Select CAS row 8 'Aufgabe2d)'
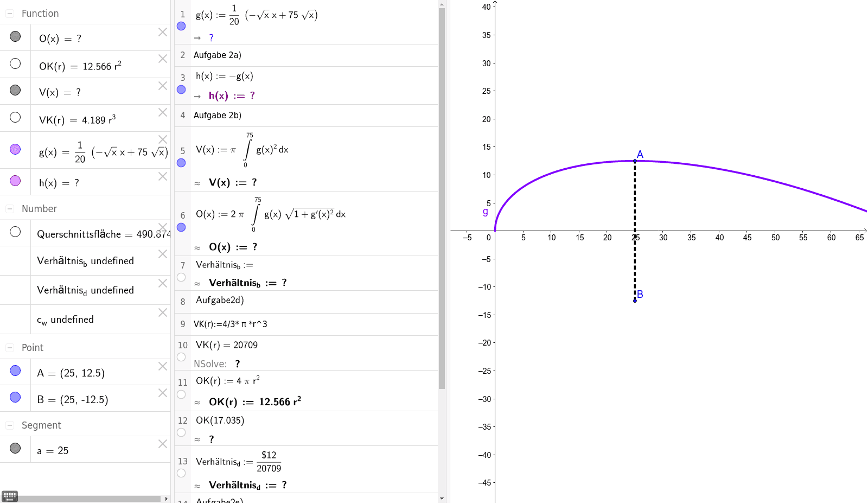Screen dimensions: 868x504 (220, 300)
